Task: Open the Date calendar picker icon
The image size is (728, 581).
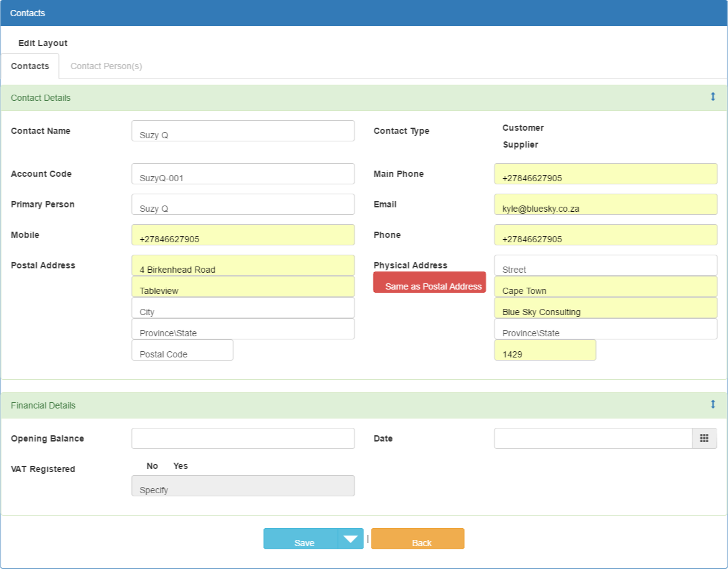Action: click(704, 438)
